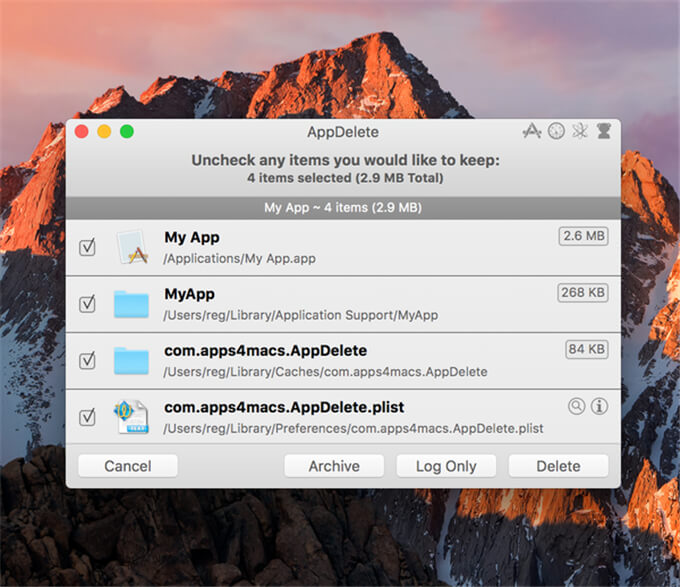Select the My App application icon
The width and height of the screenshot is (680, 587).
pyautogui.click(x=132, y=247)
